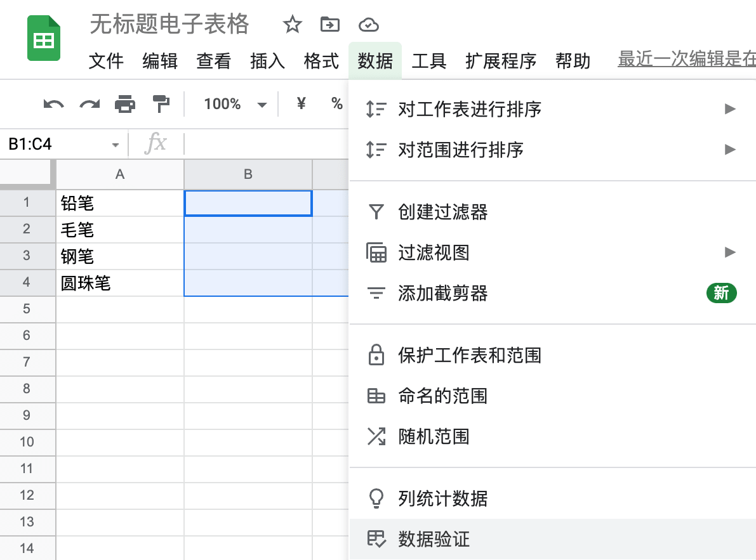756x560 pixels.
Task: Click the redo arrow icon
Action: coord(90,104)
